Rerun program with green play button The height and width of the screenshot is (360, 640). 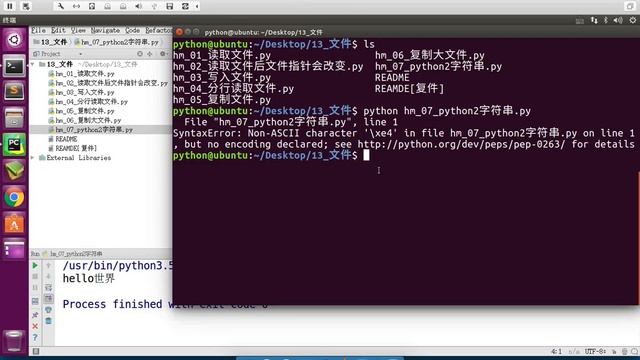click(35, 266)
